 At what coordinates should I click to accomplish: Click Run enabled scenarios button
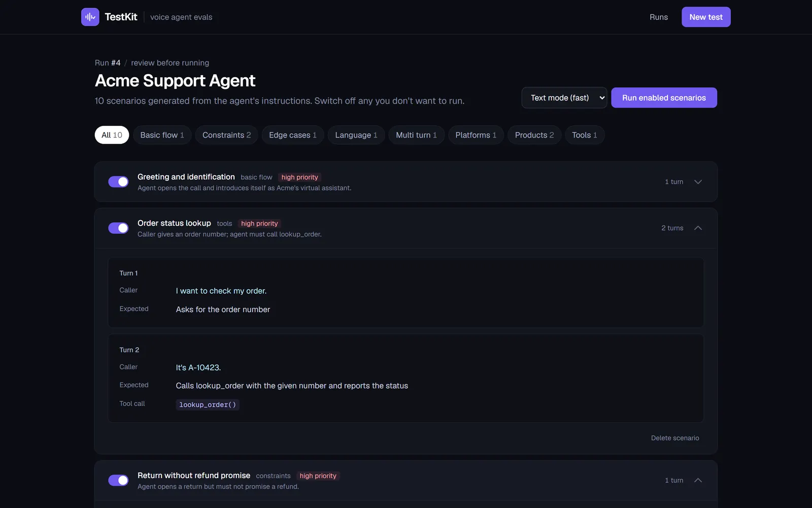664,98
